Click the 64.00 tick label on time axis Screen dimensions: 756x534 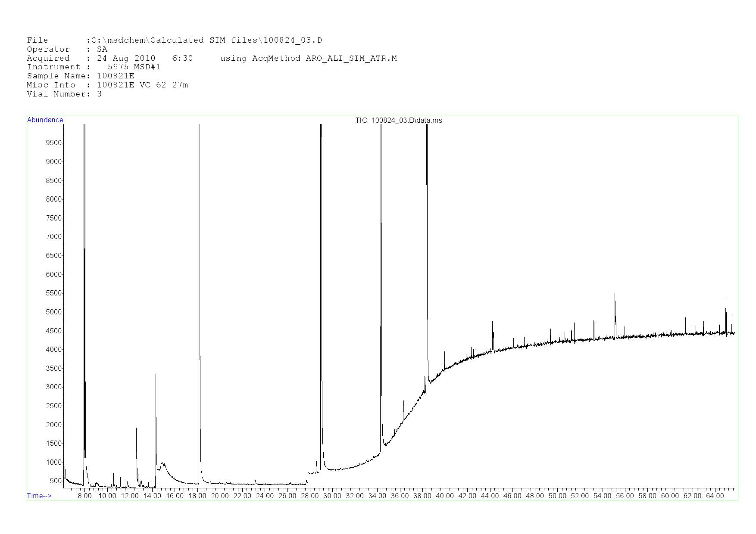[715, 496]
